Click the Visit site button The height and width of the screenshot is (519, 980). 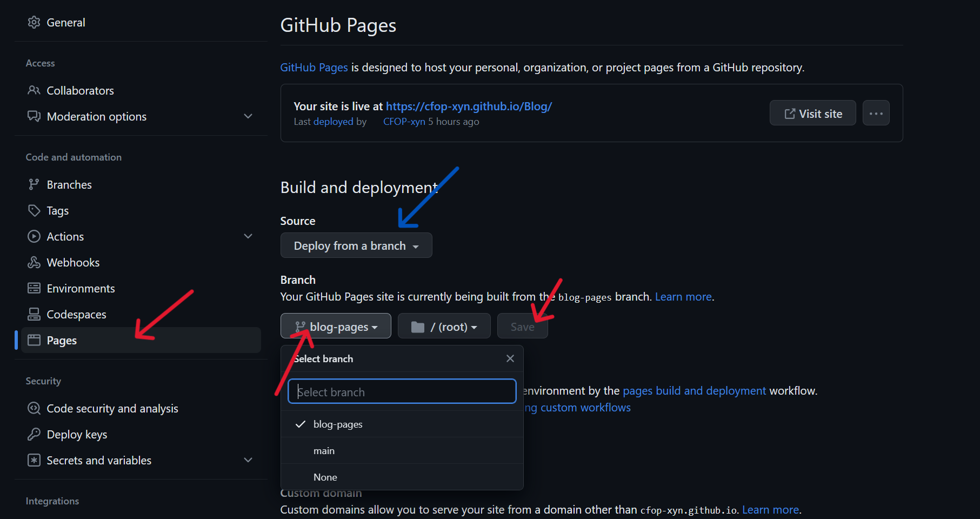pos(812,113)
